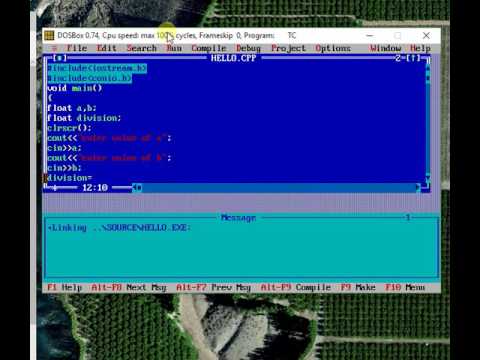
Task: Open the File menu
Action: click(77, 48)
